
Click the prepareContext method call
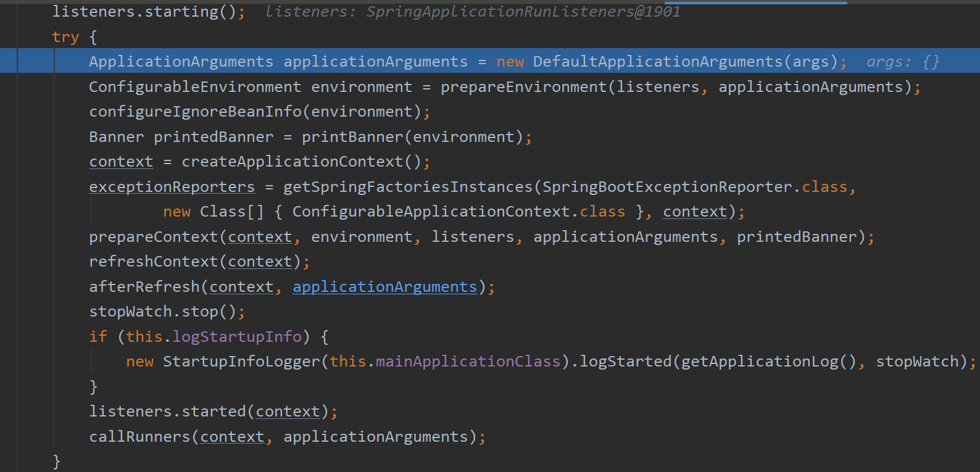tap(154, 237)
